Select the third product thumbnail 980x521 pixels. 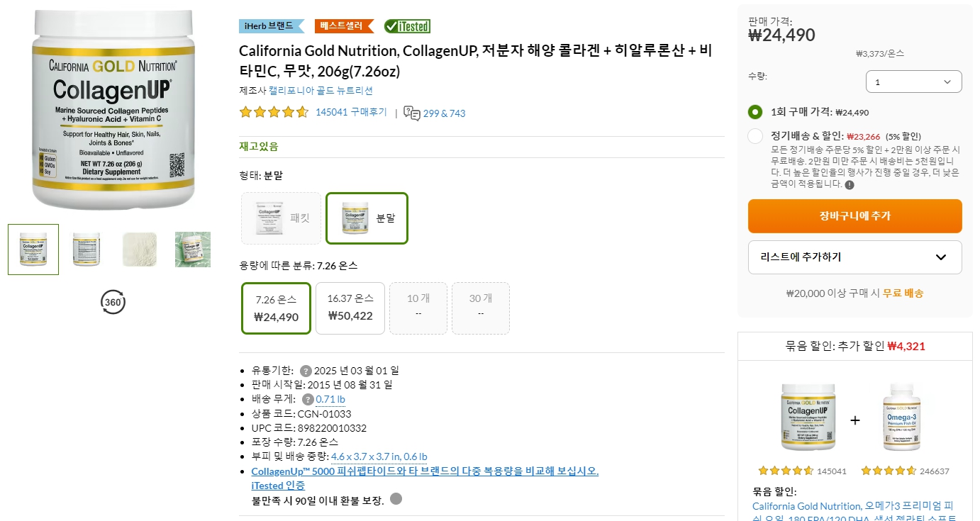(x=139, y=250)
